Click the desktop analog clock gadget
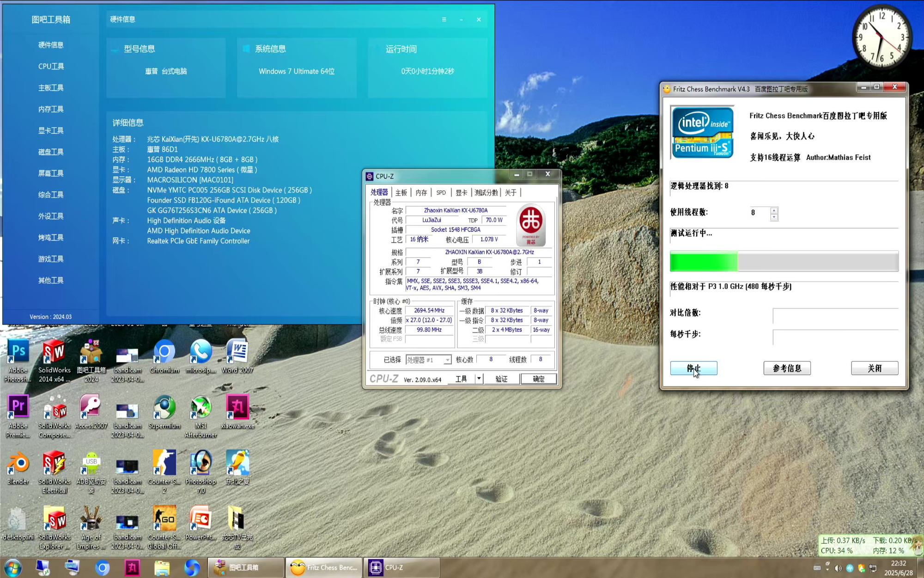This screenshot has height=578, width=924. pos(881,37)
